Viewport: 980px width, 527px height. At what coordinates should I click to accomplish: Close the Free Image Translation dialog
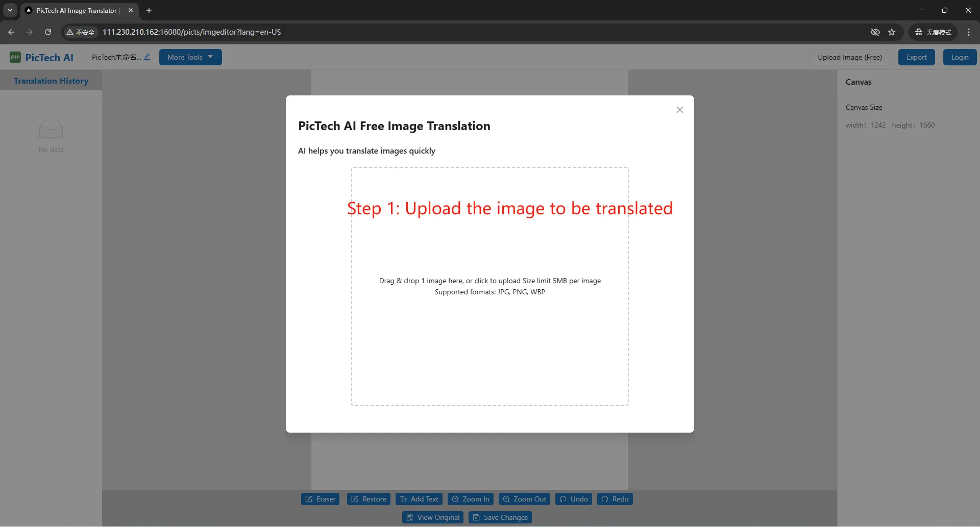click(x=679, y=110)
